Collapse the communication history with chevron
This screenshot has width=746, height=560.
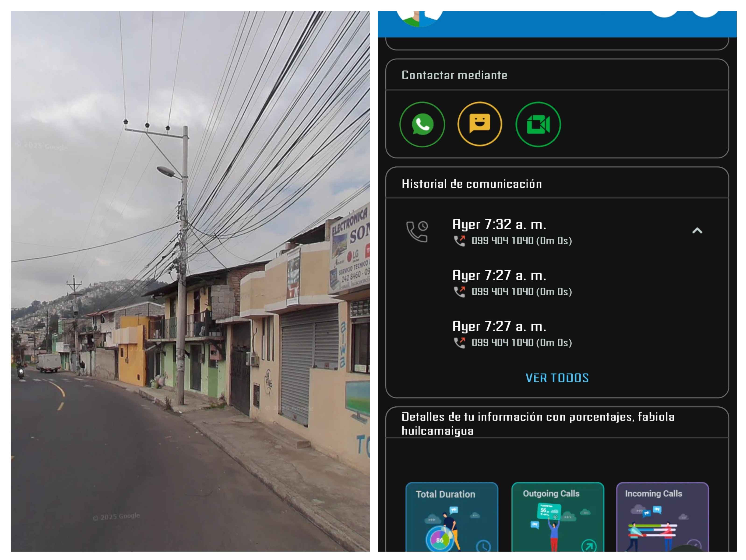(x=697, y=231)
